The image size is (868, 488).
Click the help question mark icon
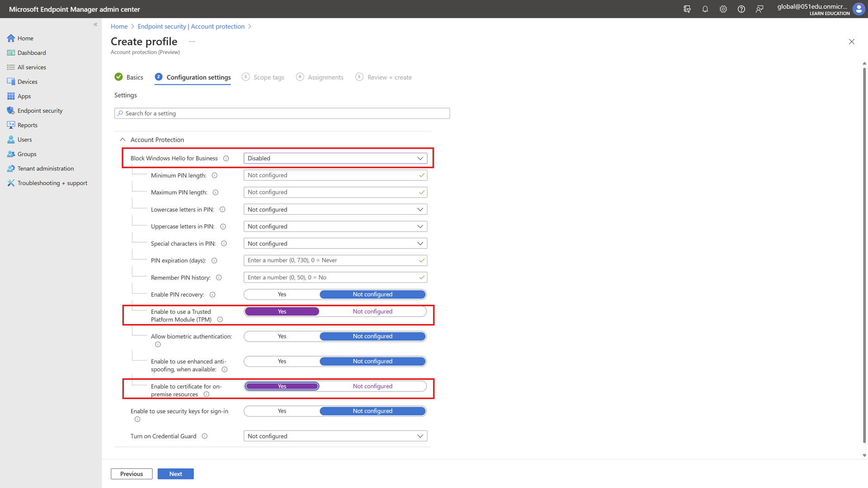741,9
